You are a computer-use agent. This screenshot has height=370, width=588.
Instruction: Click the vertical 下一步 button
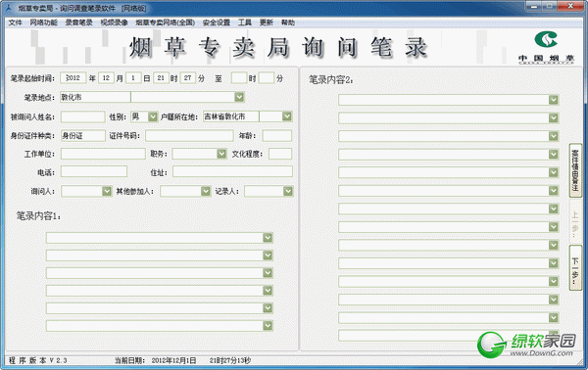click(575, 268)
